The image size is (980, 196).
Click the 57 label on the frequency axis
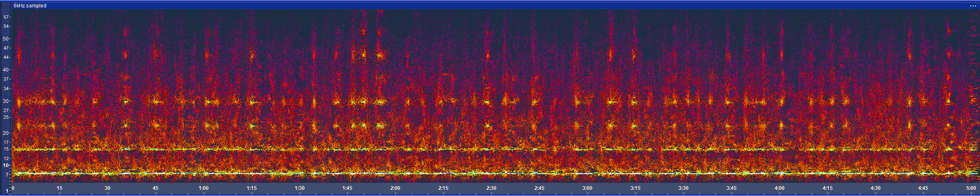click(x=6, y=17)
